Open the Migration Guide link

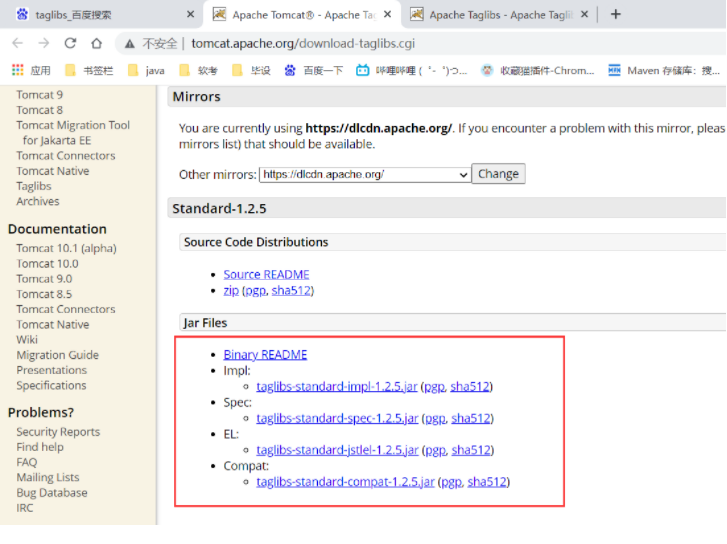(57, 355)
